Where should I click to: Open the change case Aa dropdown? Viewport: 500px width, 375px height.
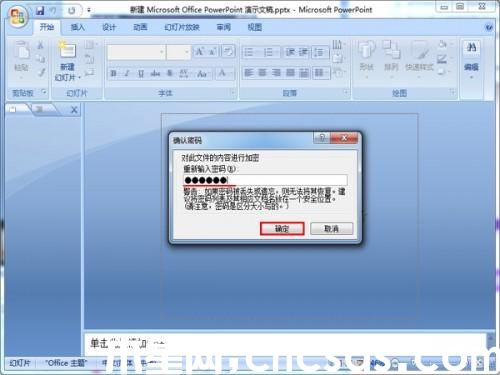(203, 73)
